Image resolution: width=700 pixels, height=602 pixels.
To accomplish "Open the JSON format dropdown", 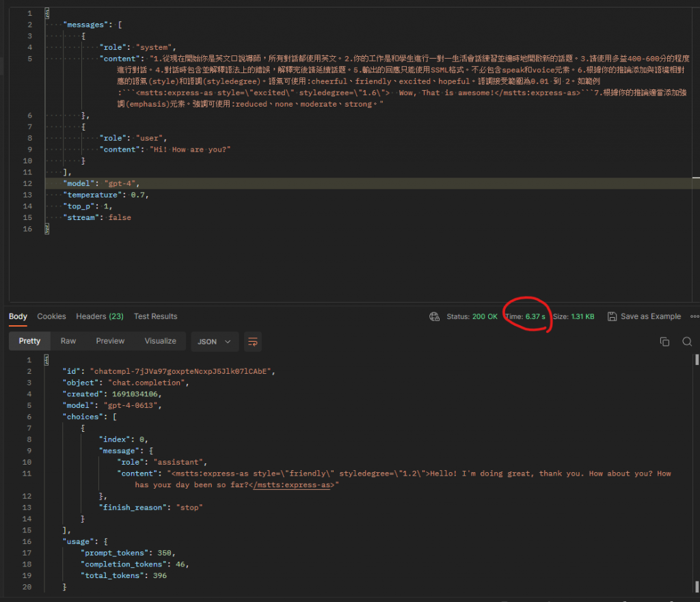I will [x=215, y=342].
